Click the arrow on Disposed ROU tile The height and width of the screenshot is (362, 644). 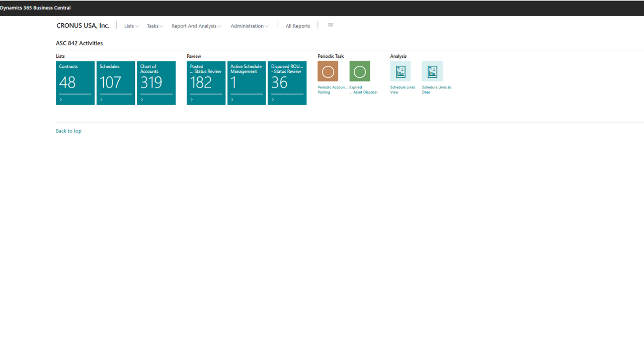(273, 100)
